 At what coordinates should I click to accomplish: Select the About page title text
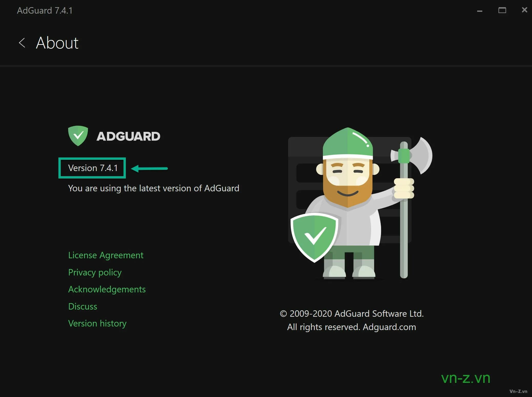pyautogui.click(x=57, y=42)
